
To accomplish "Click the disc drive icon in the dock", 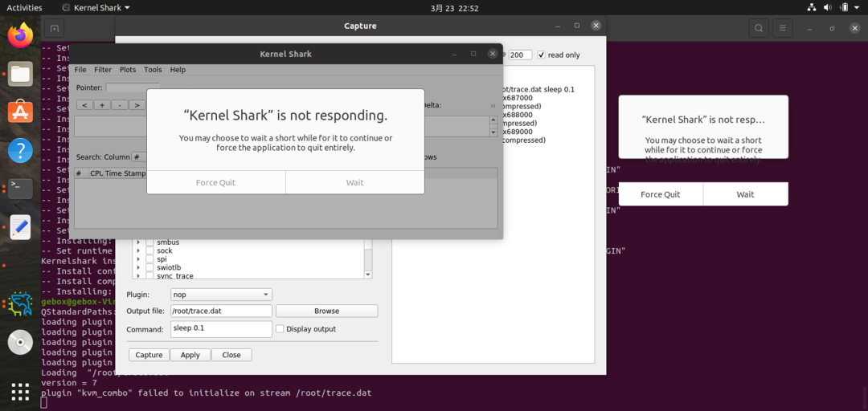I will 20,343.
